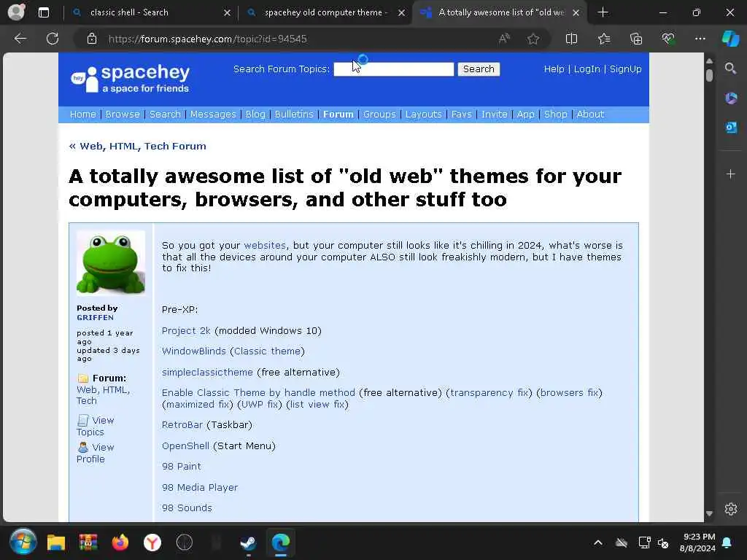Open split screen icon in toolbar
This screenshot has width=747, height=560.
(x=571, y=39)
